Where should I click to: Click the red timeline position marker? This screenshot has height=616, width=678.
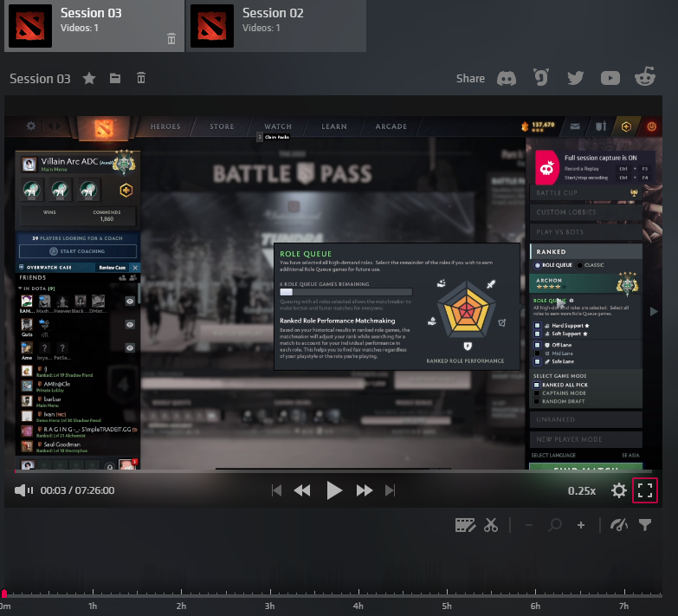pos(4,593)
